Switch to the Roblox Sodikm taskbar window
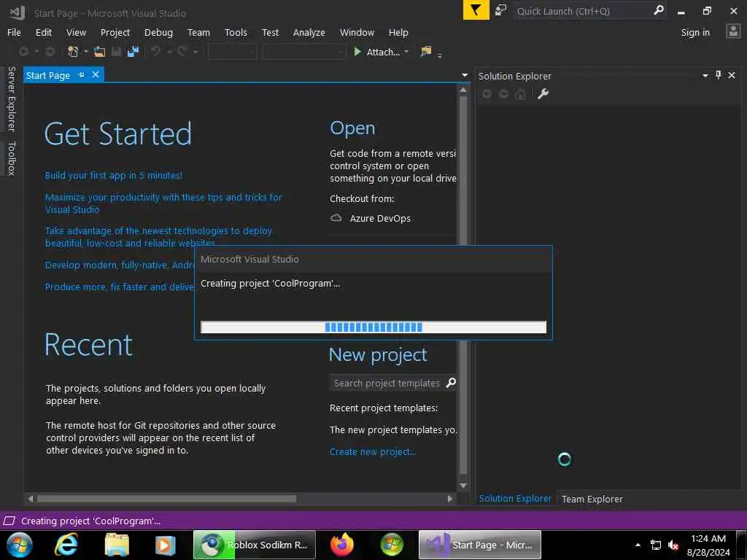Viewport: 747px width, 560px height. pyautogui.click(x=255, y=545)
